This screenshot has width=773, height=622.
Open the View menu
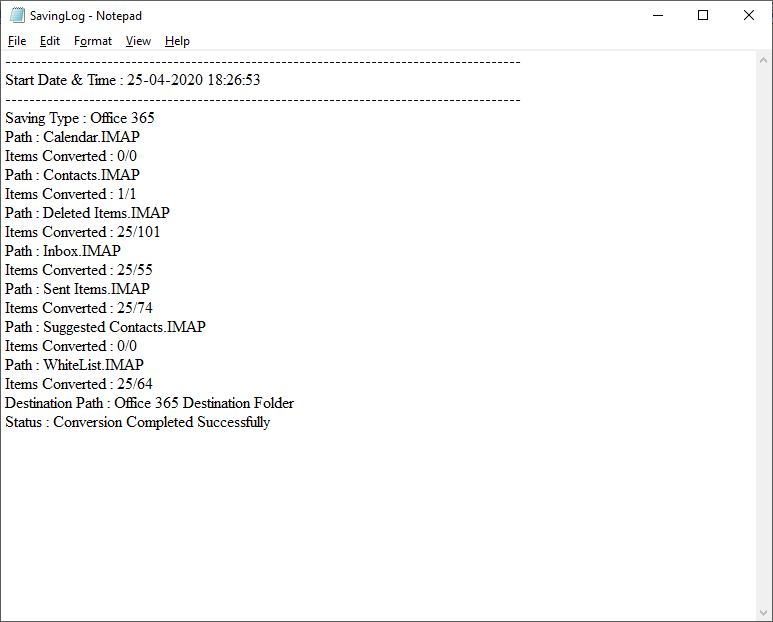pyautogui.click(x=138, y=41)
